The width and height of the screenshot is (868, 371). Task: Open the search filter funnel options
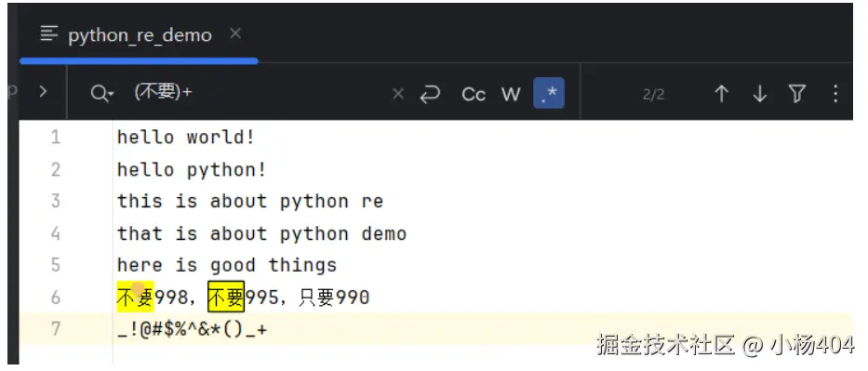point(796,94)
